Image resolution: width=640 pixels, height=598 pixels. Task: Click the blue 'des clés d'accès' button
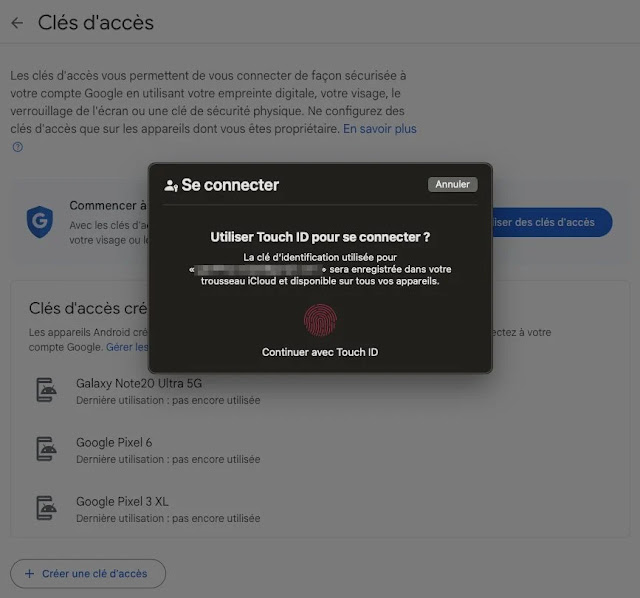point(552,222)
